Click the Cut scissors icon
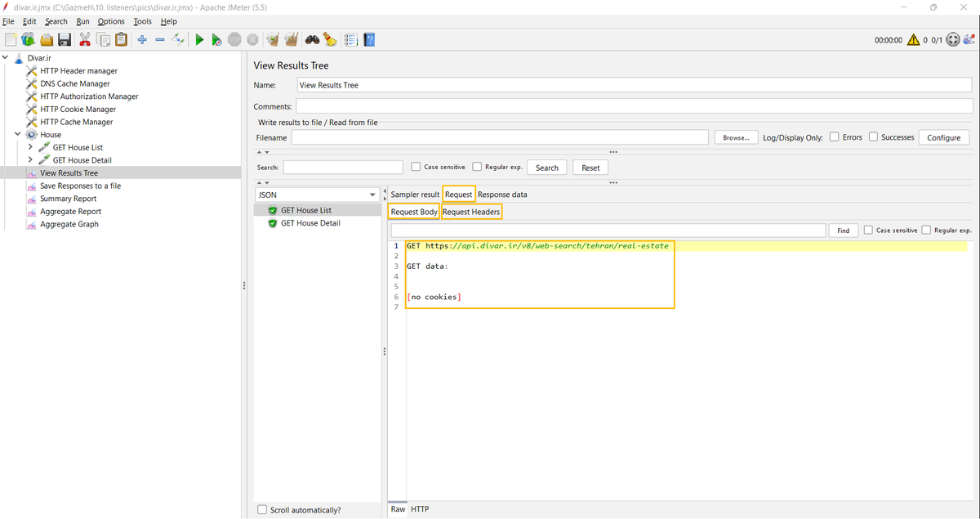The image size is (980, 519). (x=85, y=39)
